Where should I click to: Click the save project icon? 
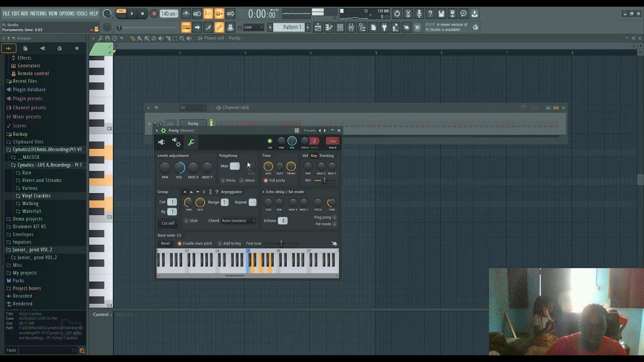[441, 14]
